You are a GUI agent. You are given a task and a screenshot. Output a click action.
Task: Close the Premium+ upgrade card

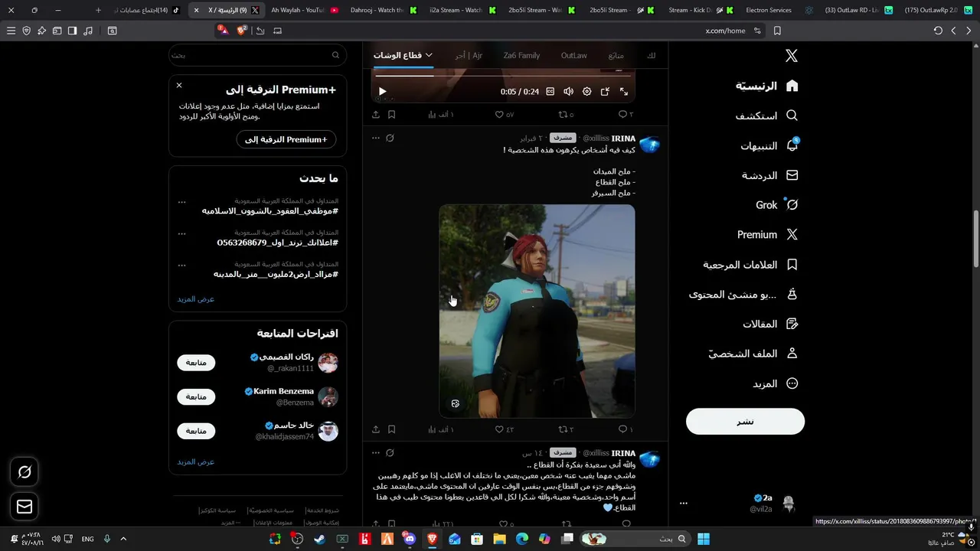tap(179, 85)
